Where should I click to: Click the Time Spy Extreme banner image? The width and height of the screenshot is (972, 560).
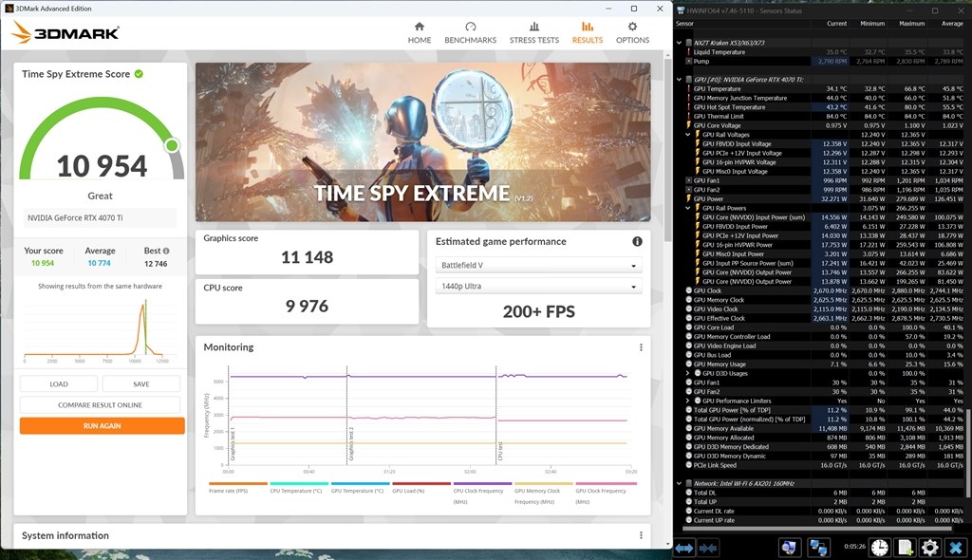point(422,142)
